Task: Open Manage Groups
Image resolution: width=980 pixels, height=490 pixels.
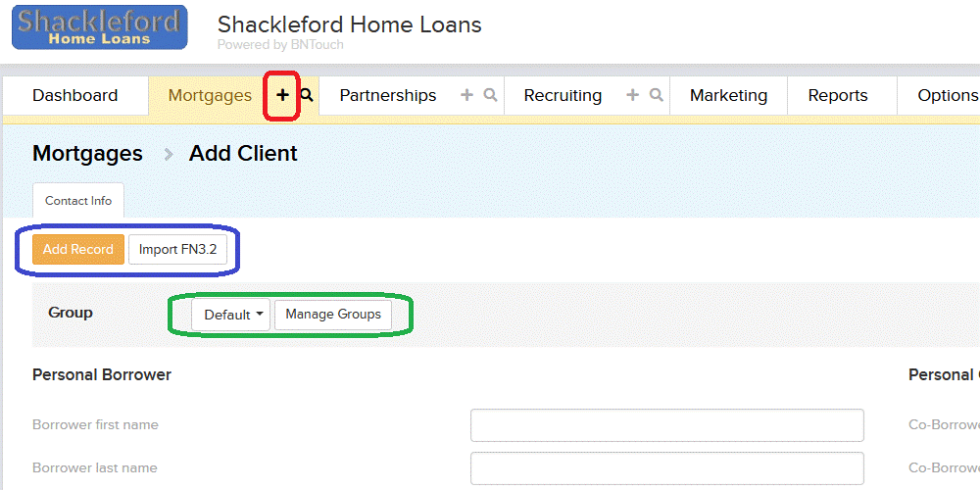Action: tap(333, 315)
